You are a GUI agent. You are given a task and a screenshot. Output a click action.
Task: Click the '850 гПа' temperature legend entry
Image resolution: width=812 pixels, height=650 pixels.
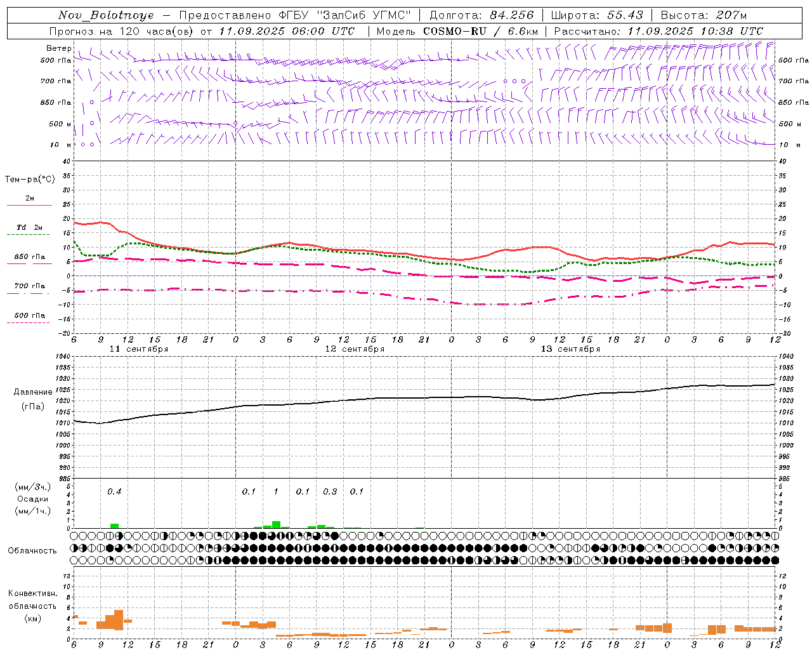tap(29, 257)
